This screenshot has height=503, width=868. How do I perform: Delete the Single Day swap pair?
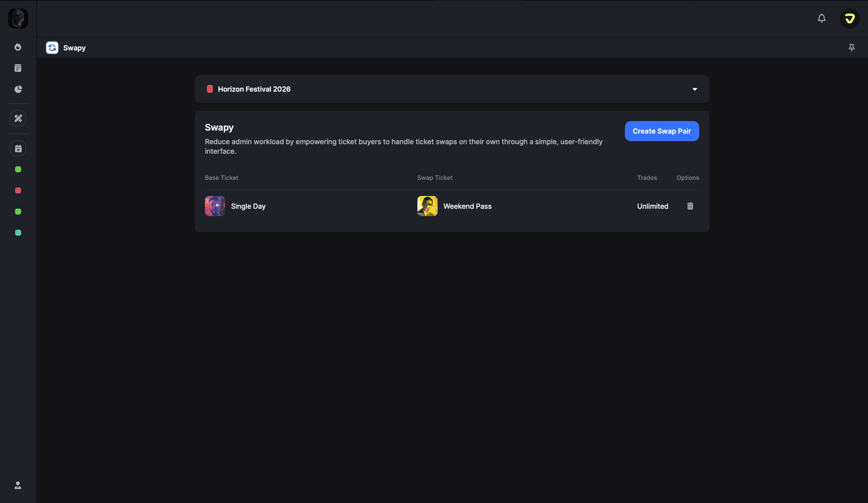point(690,206)
